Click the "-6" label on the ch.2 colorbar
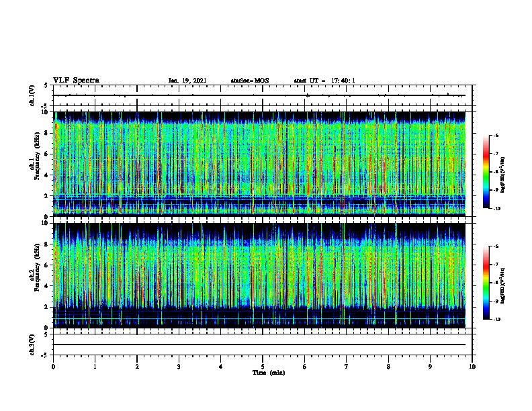Image resolution: width=532 pixels, height=411 pixels. tap(496, 246)
